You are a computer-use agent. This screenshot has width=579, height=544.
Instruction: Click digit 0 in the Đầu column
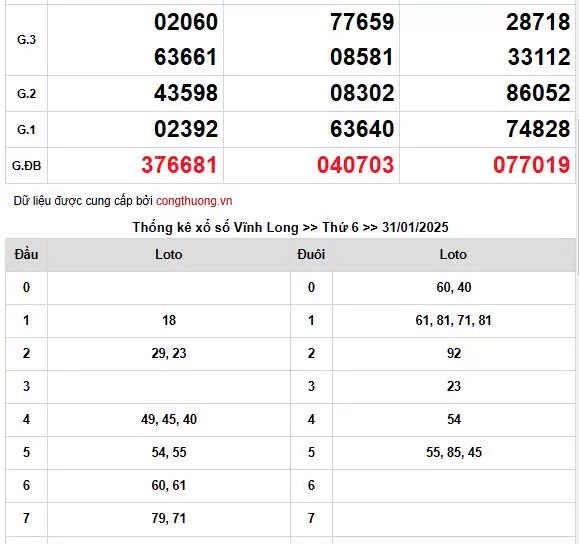(x=26, y=287)
